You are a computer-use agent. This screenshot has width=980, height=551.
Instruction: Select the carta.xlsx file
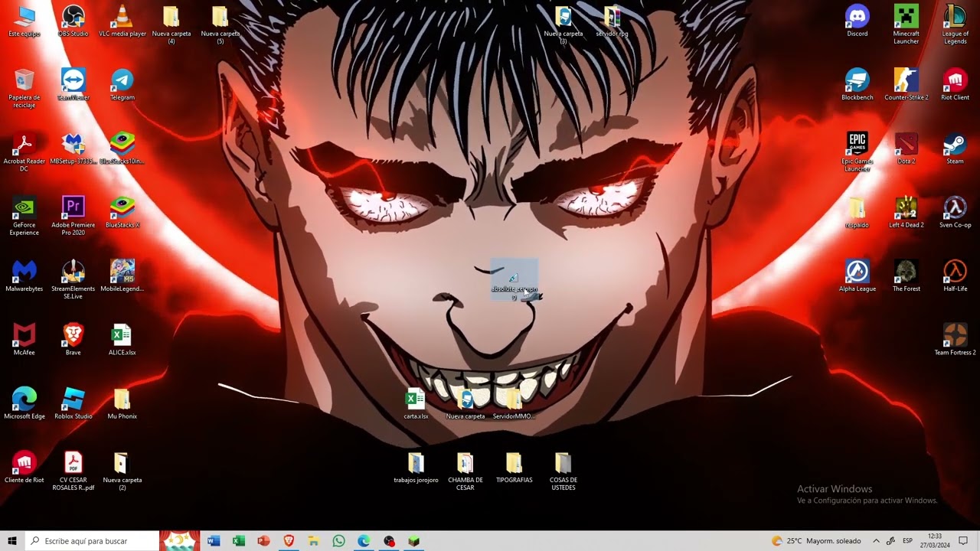416,404
